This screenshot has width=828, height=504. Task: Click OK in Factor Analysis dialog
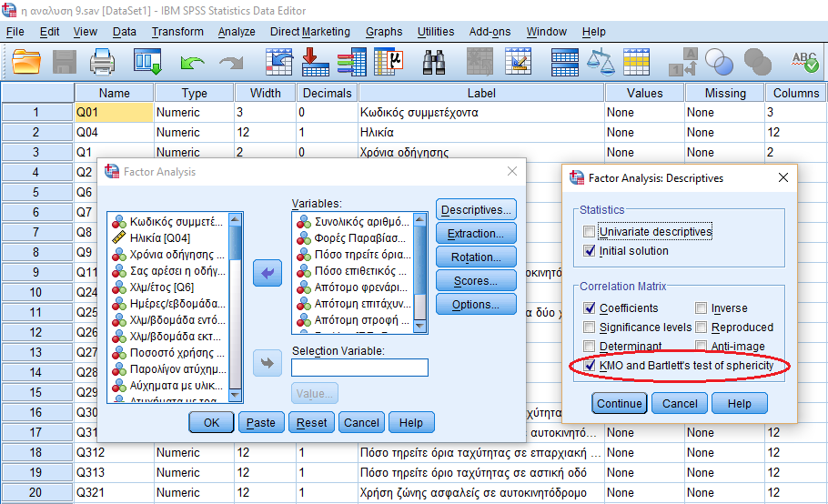click(x=211, y=423)
